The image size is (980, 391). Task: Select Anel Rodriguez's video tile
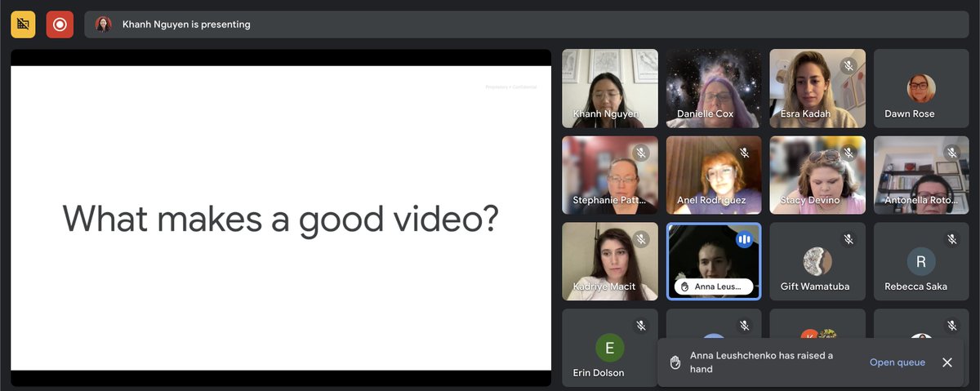pyautogui.click(x=713, y=175)
